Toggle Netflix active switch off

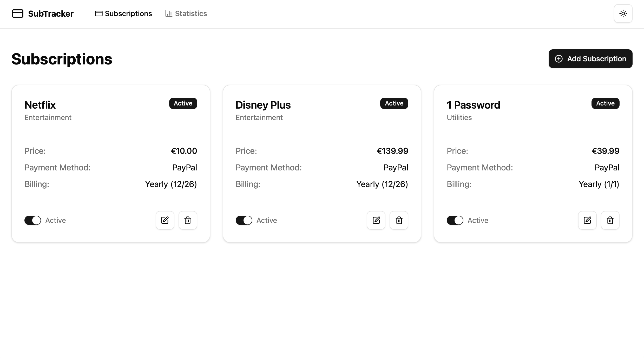(x=33, y=220)
